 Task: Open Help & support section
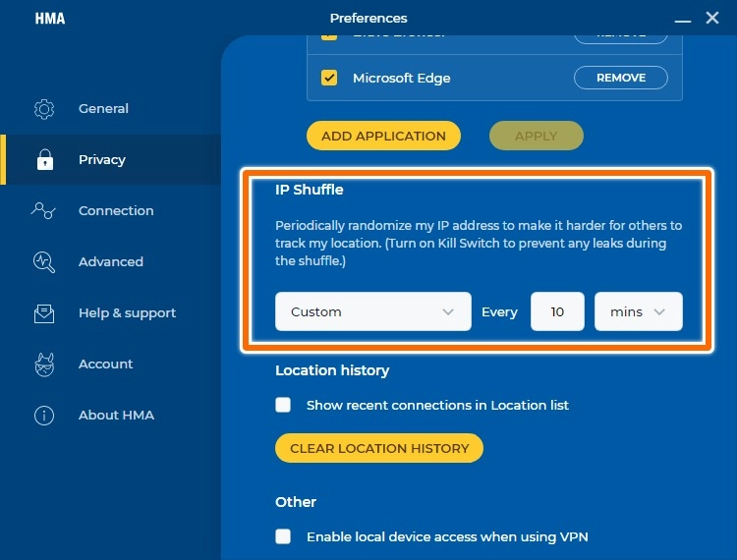pos(110,312)
